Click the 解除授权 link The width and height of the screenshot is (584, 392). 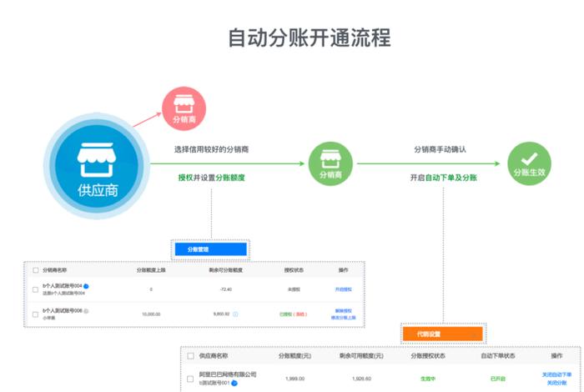[344, 311]
